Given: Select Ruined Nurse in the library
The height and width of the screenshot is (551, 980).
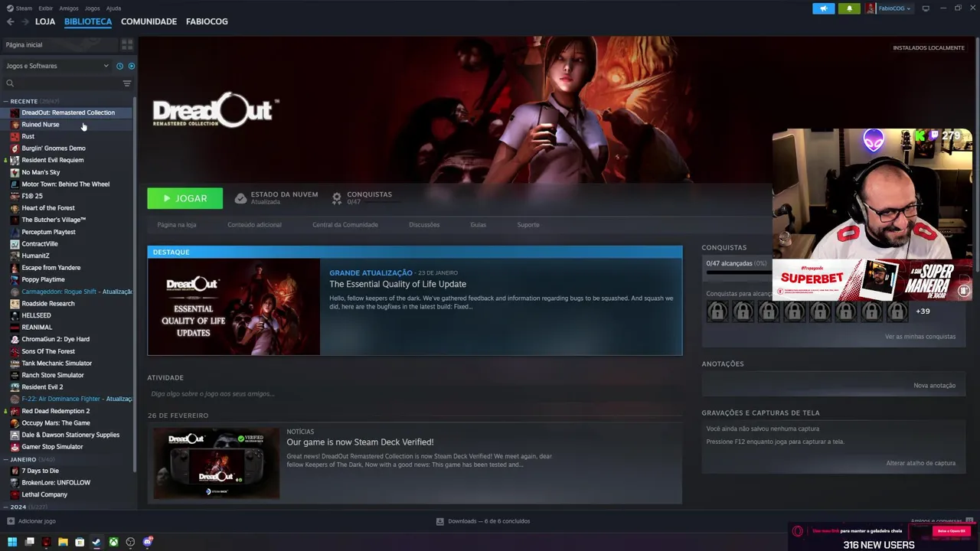Looking at the screenshot, I should [x=41, y=125].
